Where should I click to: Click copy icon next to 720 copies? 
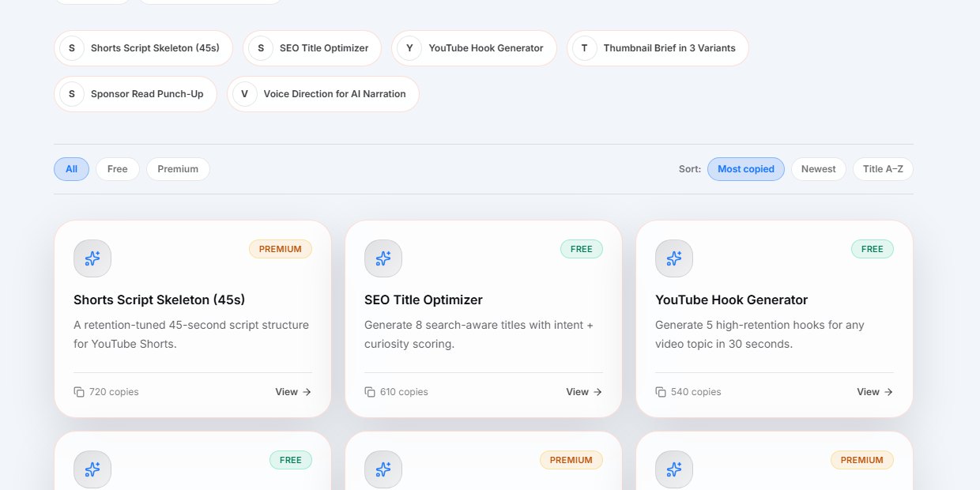79,392
